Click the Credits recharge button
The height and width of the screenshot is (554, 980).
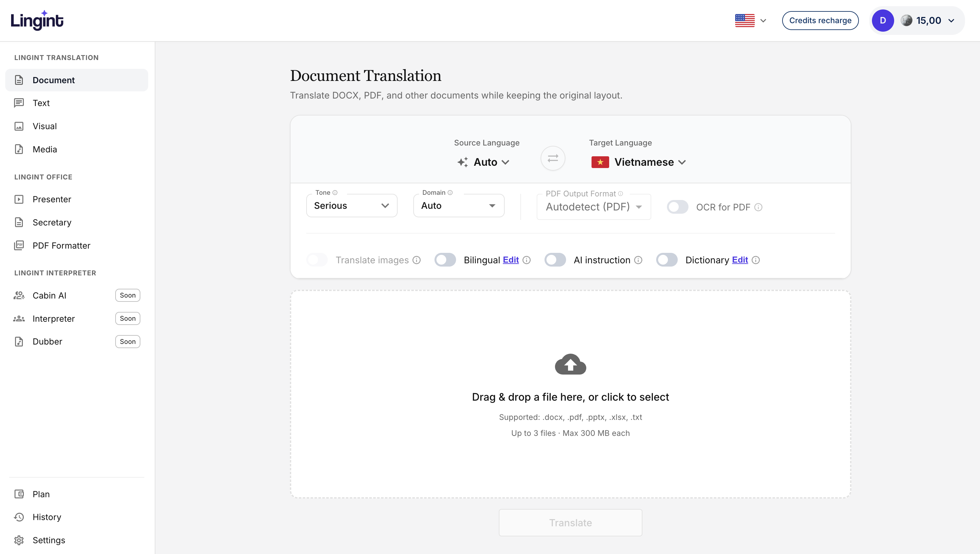(820, 21)
